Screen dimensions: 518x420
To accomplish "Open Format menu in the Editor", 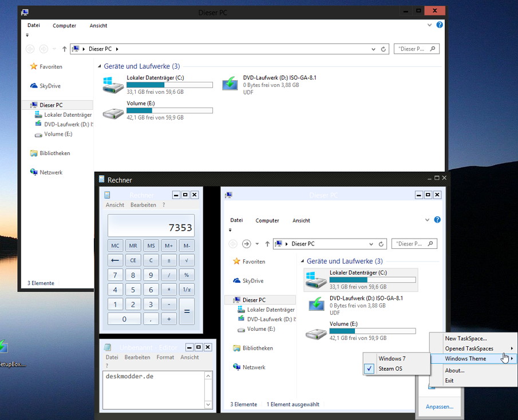I will (x=165, y=357).
